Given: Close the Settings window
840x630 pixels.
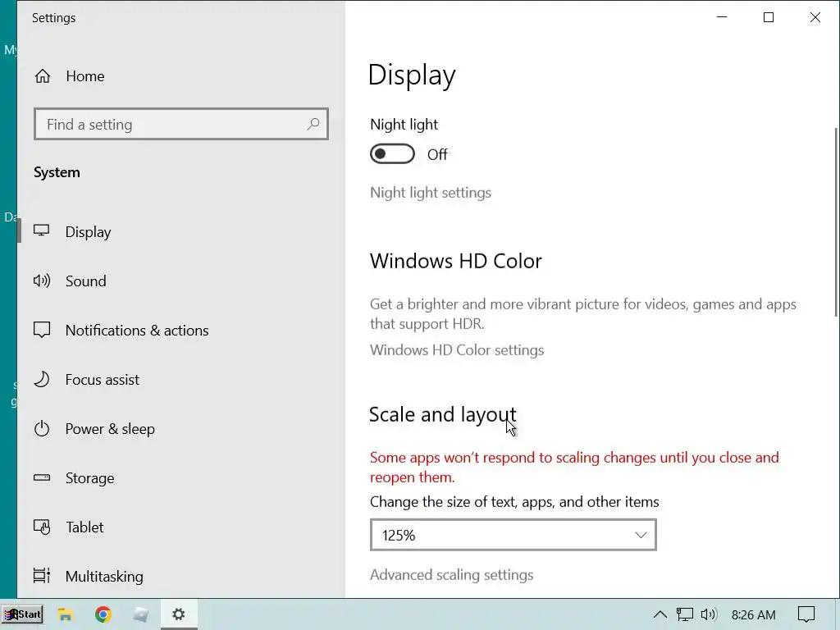Looking at the screenshot, I should point(815,17).
